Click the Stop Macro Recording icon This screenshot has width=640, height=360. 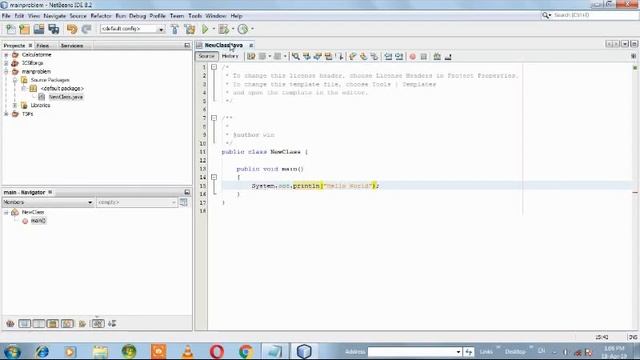tap(424, 56)
